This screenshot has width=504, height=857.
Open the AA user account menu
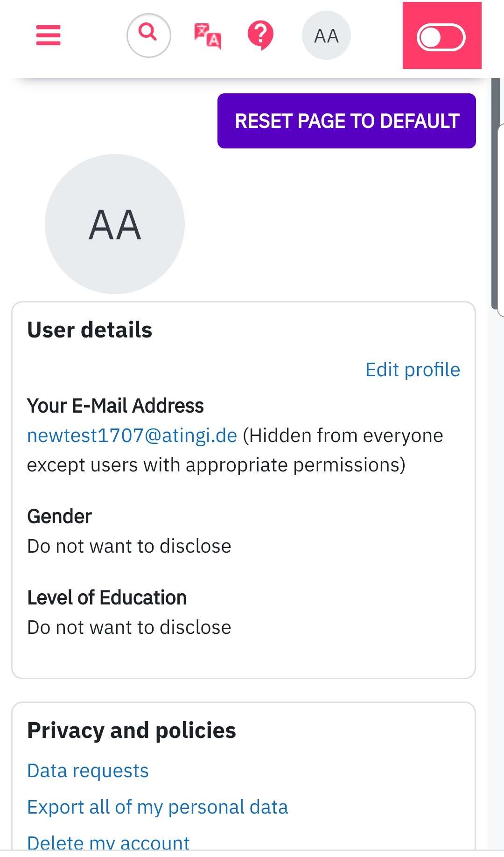(x=326, y=35)
